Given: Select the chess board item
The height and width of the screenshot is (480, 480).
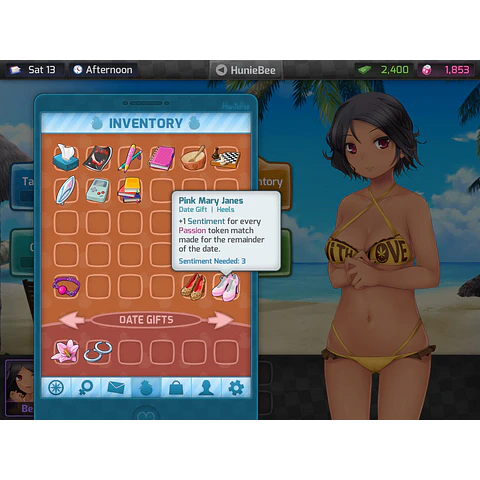Looking at the screenshot, I should pos(226,158).
